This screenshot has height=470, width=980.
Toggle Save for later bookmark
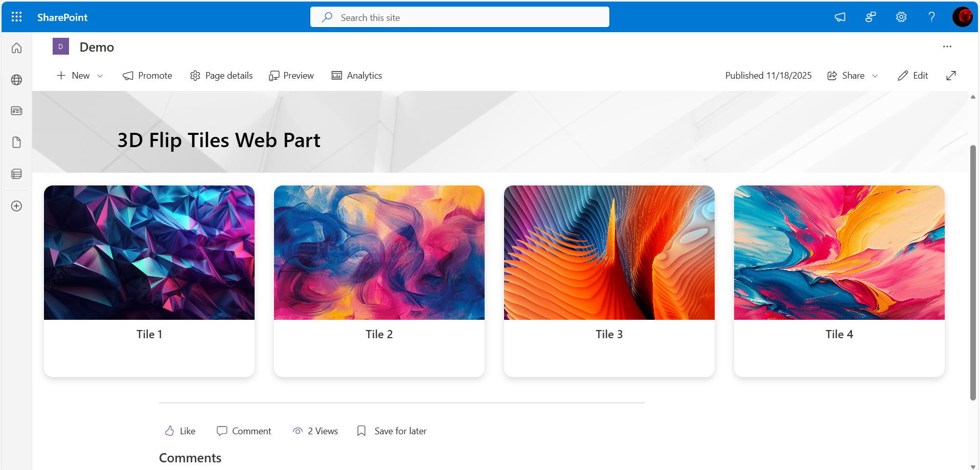point(392,431)
